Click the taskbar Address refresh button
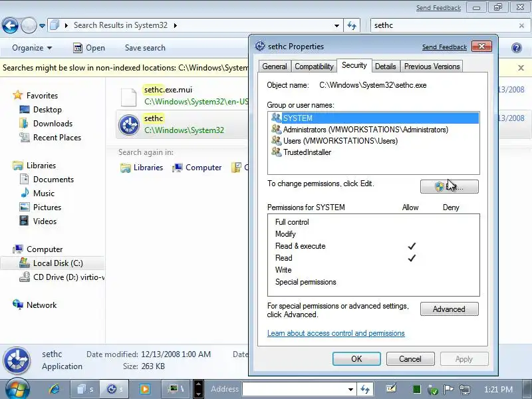532x399 pixels. [x=365, y=389]
